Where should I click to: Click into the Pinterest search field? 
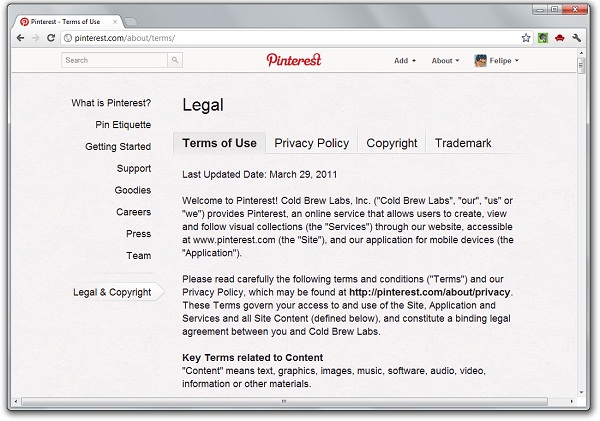[113, 60]
